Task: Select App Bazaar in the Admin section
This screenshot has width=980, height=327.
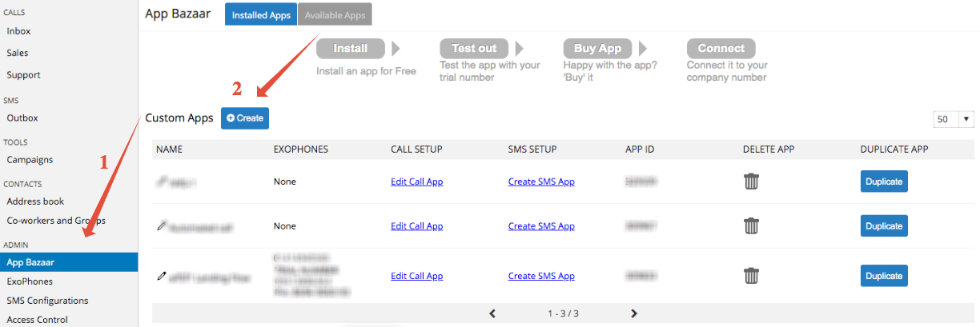Action: click(69, 262)
